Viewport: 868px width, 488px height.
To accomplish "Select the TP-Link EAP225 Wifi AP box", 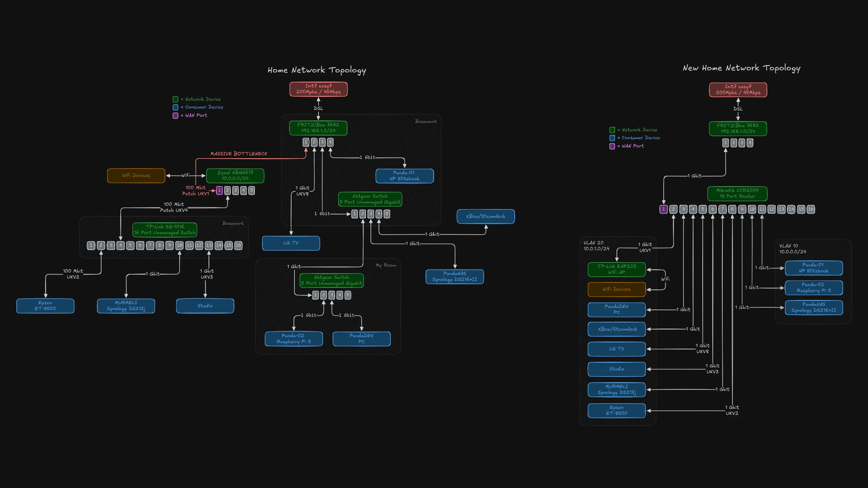I will click(x=617, y=269).
